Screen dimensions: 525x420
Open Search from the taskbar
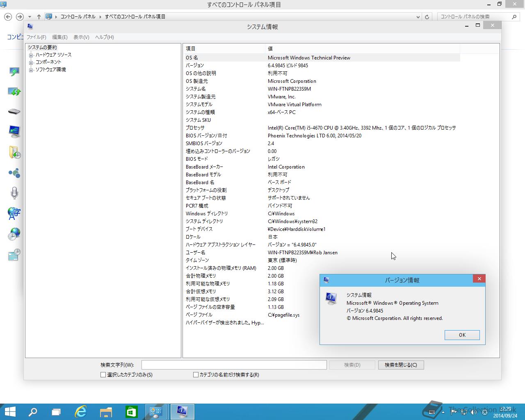[x=32, y=412]
